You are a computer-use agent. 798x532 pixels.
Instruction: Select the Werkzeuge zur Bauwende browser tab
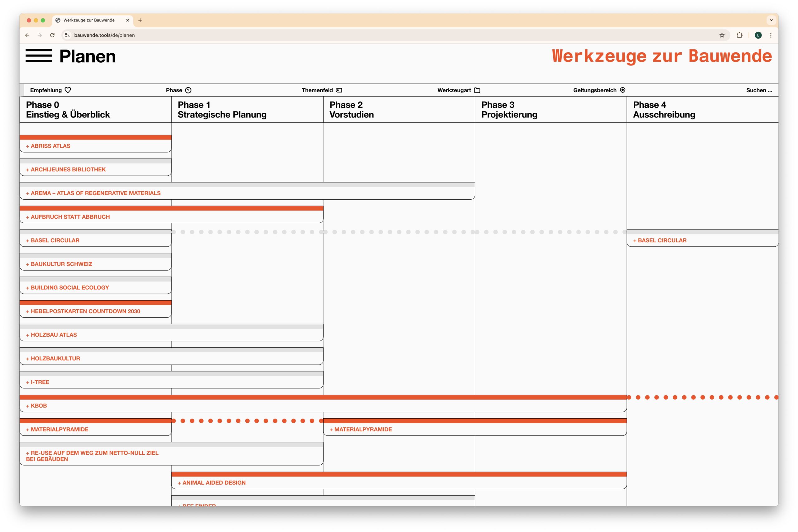pos(89,20)
